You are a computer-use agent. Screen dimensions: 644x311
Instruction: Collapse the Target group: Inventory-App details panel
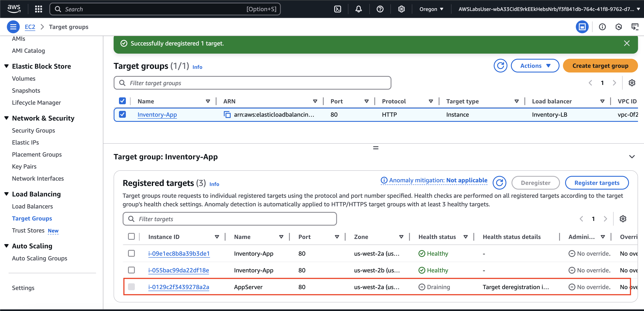tap(632, 157)
